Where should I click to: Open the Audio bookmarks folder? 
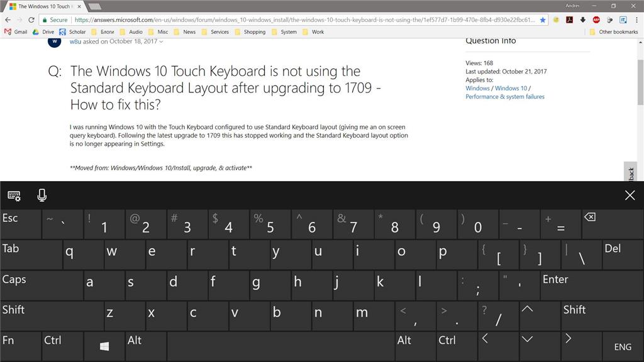(131, 31)
